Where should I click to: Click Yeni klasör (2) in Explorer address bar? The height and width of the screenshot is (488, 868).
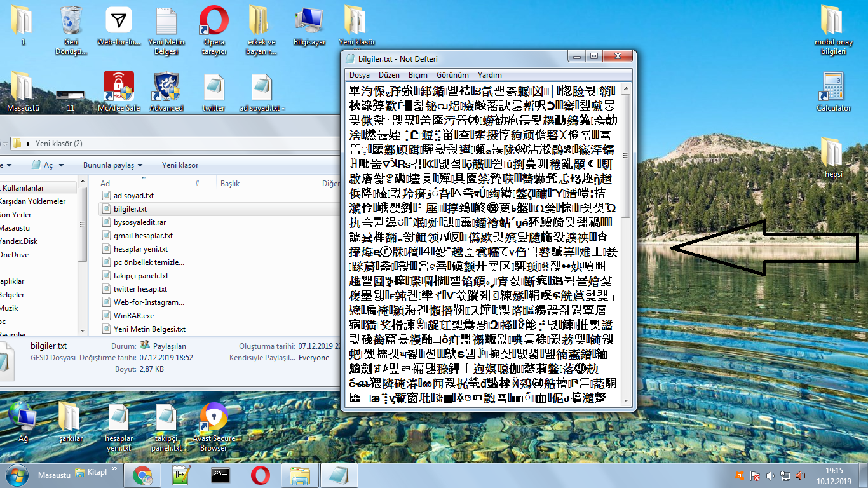point(59,144)
